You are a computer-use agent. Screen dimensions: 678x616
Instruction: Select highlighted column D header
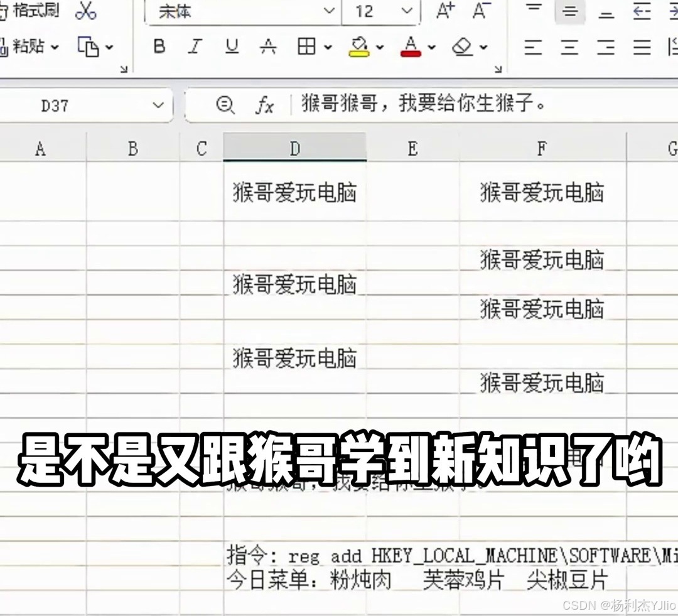[x=295, y=148]
